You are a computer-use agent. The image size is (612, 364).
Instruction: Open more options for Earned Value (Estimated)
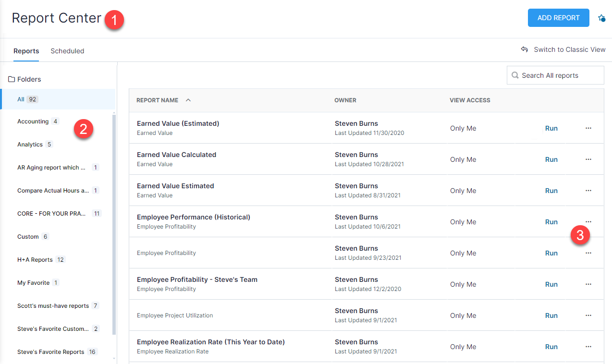pyautogui.click(x=588, y=128)
